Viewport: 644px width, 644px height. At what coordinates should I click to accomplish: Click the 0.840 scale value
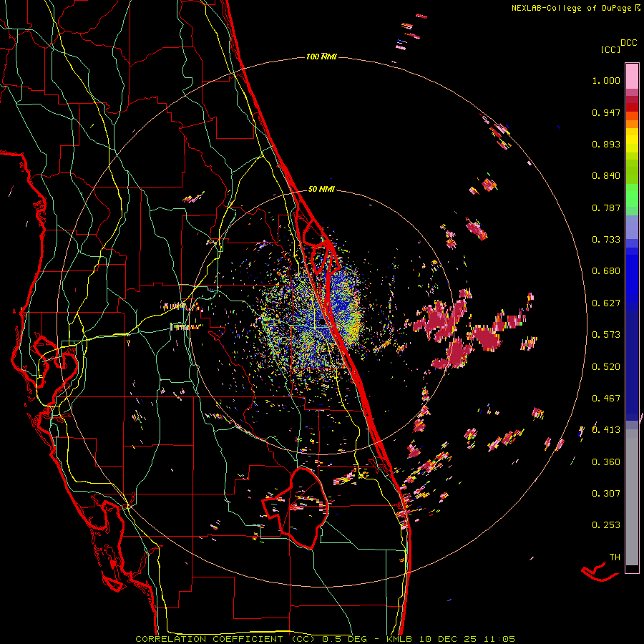tap(606, 176)
